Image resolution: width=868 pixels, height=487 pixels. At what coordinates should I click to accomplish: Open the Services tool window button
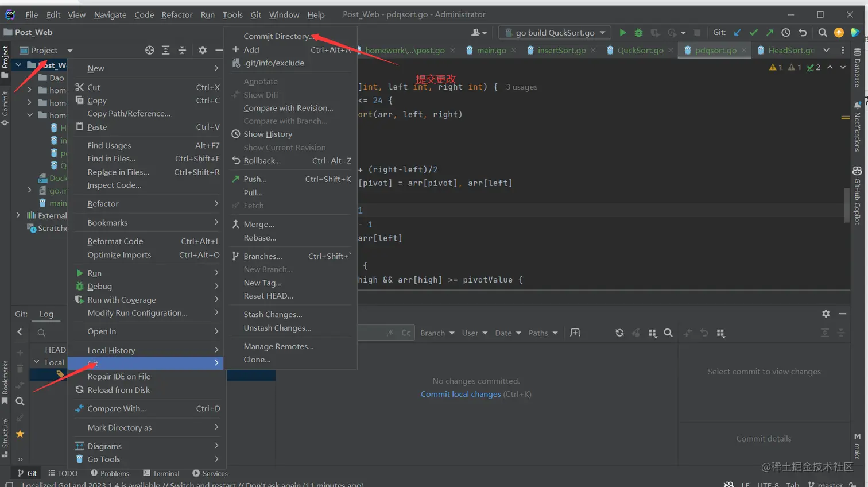[x=210, y=473]
